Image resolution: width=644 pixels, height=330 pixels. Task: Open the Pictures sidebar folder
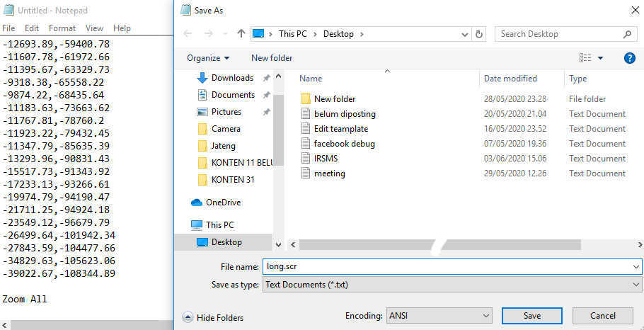[x=226, y=112]
